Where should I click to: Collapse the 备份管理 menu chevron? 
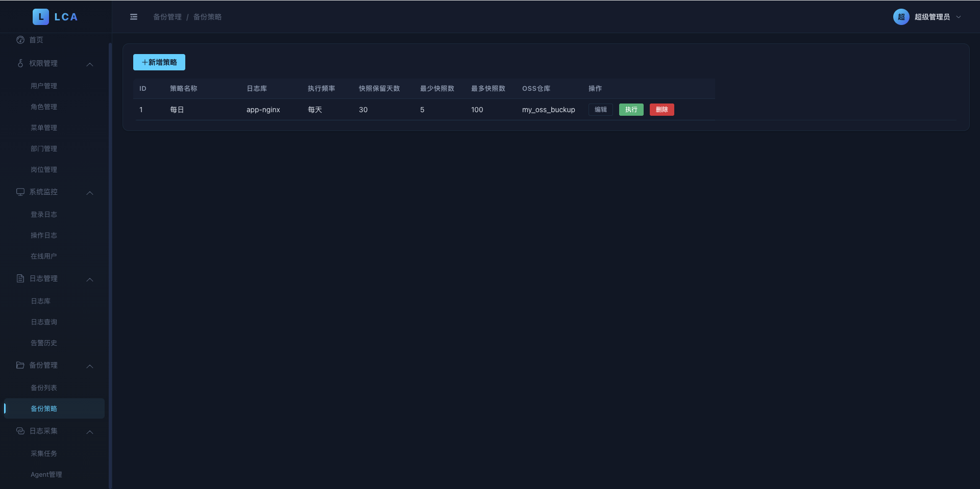coord(90,366)
